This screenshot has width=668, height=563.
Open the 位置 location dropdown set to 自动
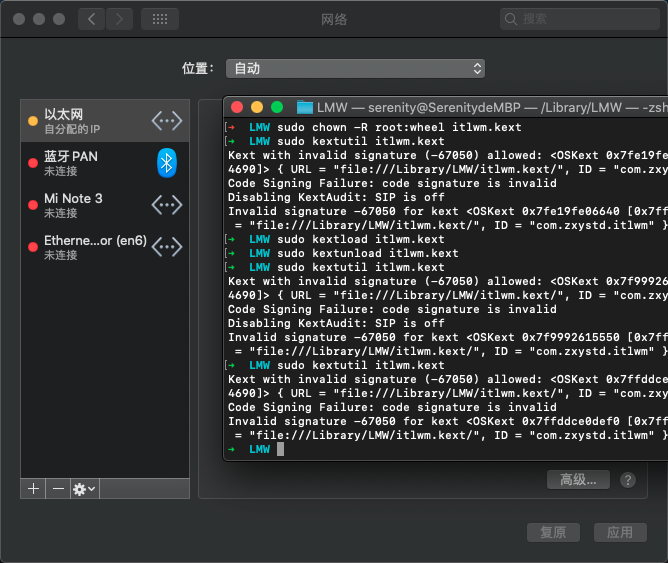(355, 69)
